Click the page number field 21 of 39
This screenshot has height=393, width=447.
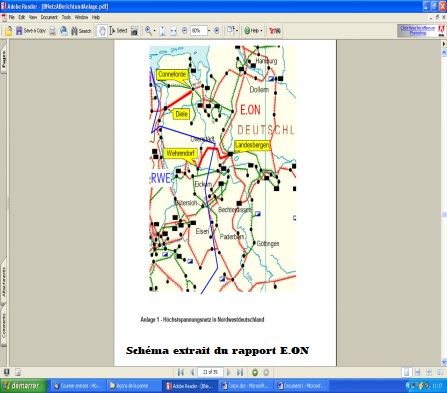click(x=210, y=372)
